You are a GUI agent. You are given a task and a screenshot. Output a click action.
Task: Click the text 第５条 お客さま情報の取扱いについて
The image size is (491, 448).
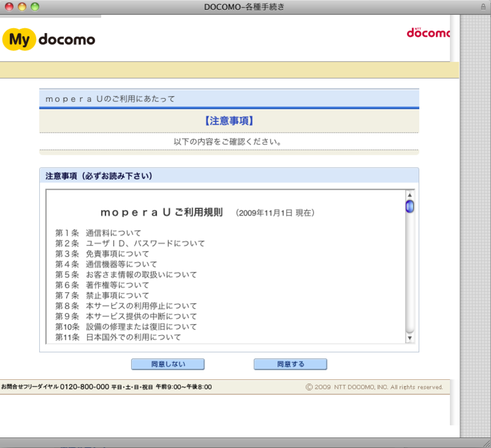pyautogui.click(x=126, y=274)
